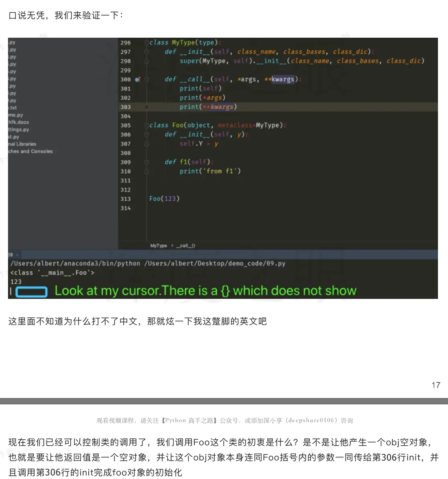Open hfk.docx in the project tree
Viewport: 448px width, 479px height.
click(x=18, y=122)
